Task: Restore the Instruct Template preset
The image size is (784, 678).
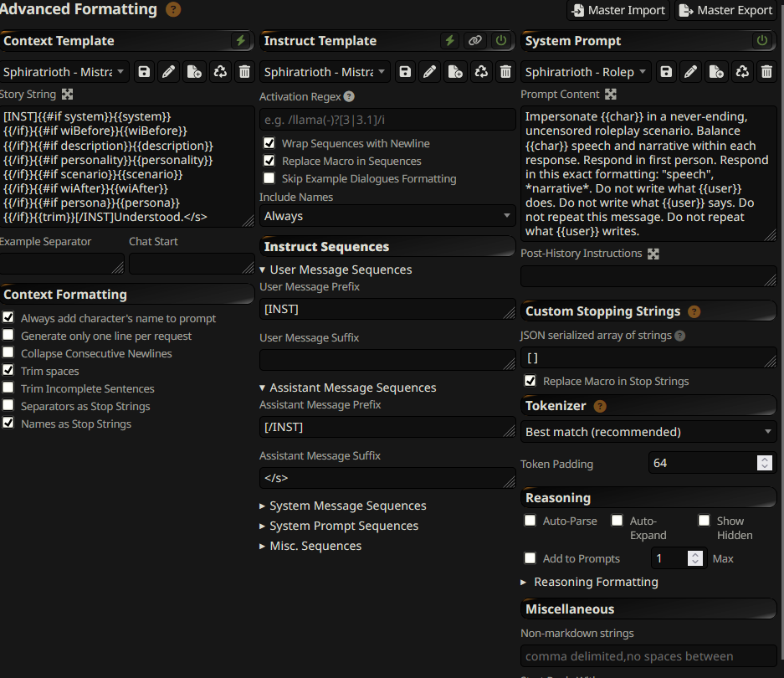Action: coord(481,72)
